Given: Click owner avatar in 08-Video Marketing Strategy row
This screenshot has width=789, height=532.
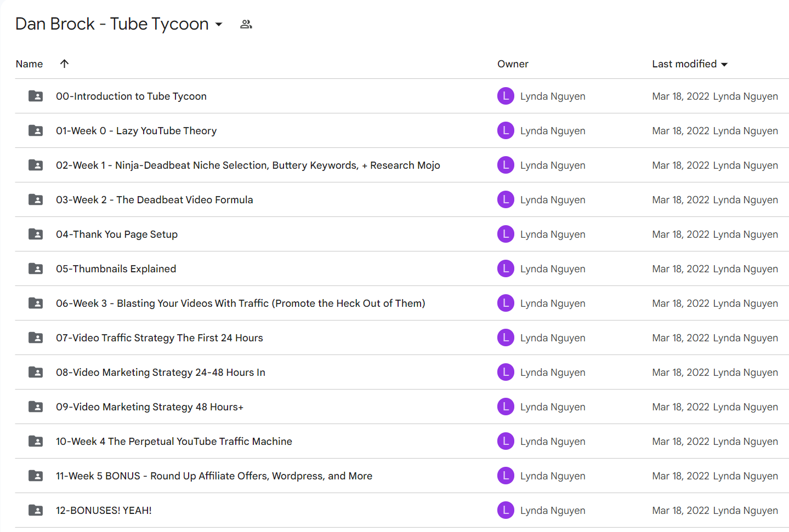Looking at the screenshot, I should [x=506, y=372].
